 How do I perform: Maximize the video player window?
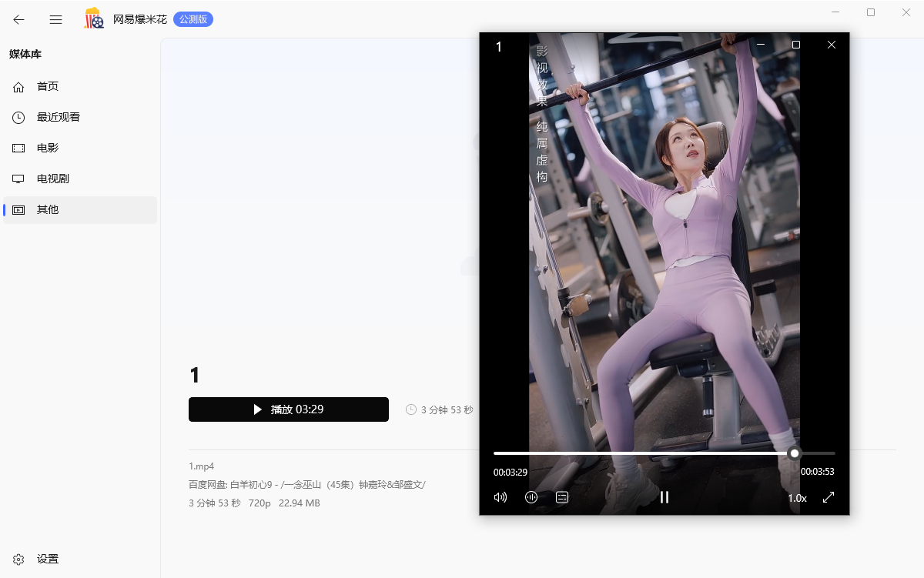point(796,45)
